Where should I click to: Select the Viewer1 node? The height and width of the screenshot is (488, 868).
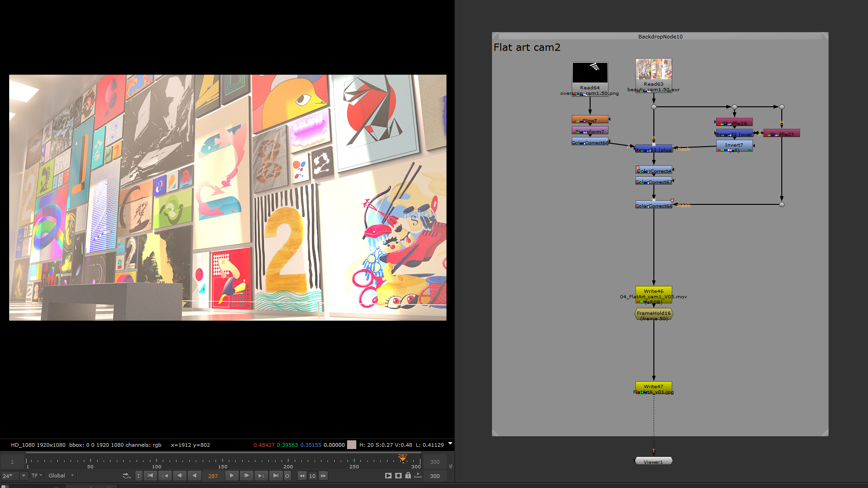click(653, 461)
